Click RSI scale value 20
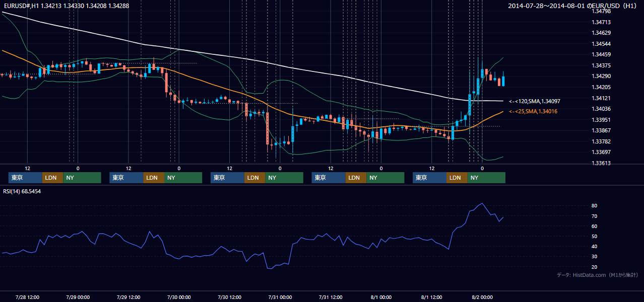 (594, 267)
